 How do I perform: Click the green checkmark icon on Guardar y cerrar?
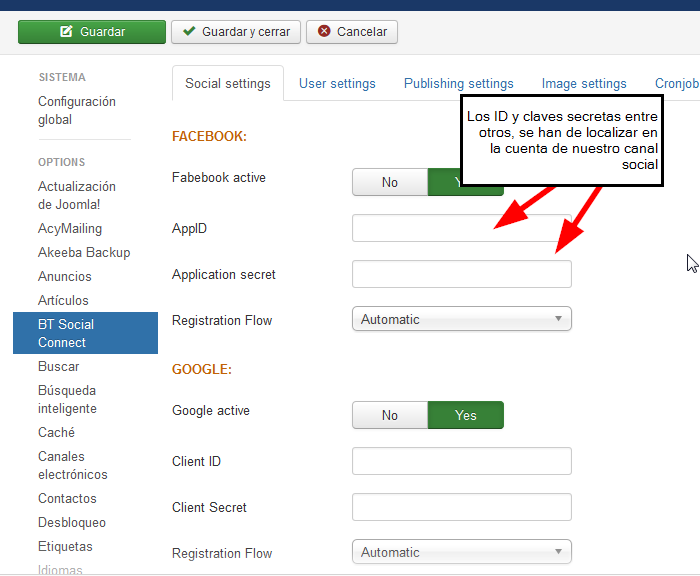pyautogui.click(x=189, y=31)
